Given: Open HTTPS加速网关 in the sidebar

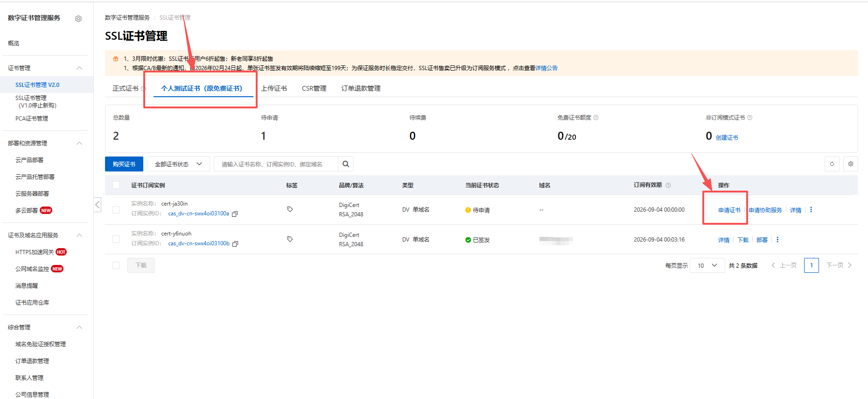Looking at the screenshot, I should (35, 252).
